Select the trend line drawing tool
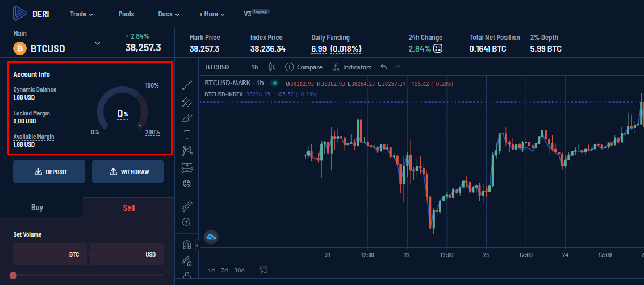 [187, 86]
